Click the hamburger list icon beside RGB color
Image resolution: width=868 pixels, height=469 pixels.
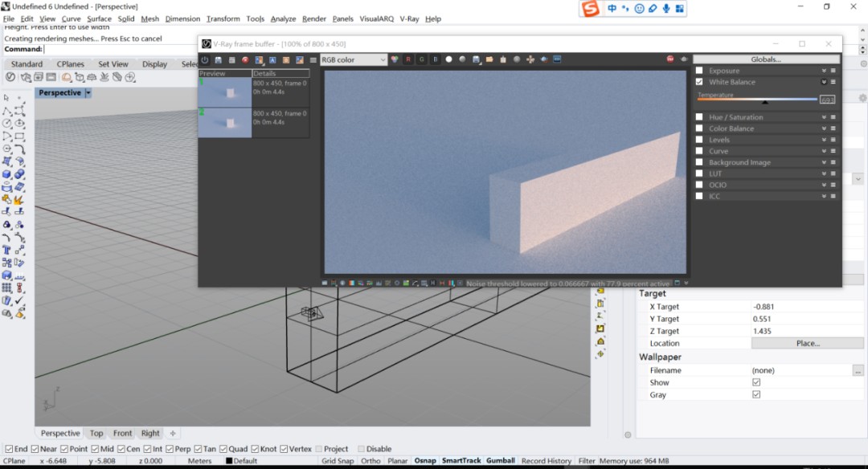pyautogui.click(x=313, y=59)
